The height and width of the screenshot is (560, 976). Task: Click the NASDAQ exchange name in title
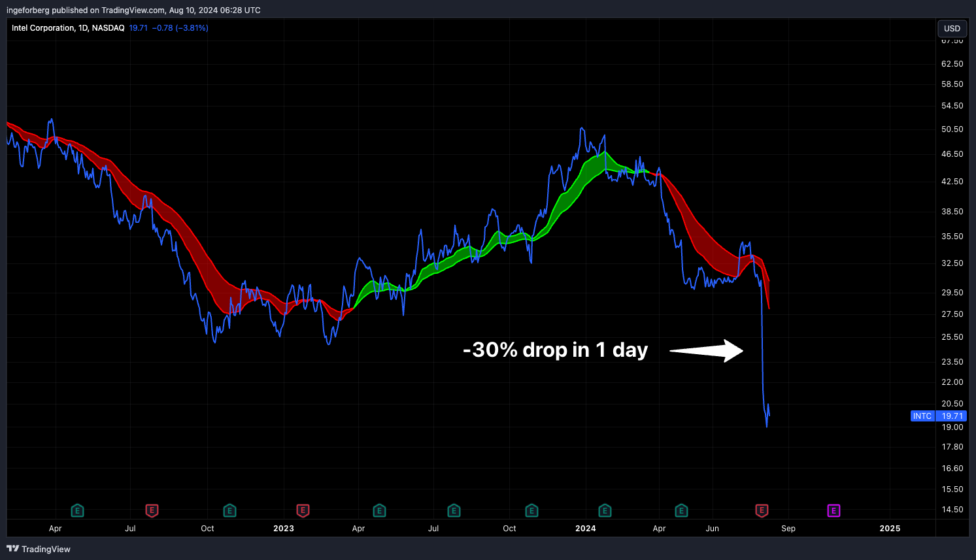click(x=108, y=28)
